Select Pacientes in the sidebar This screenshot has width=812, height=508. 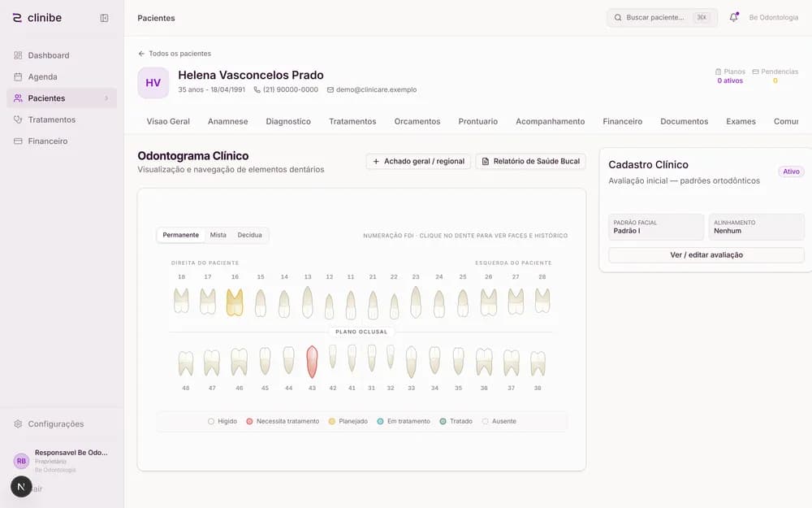tap(62, 98)
